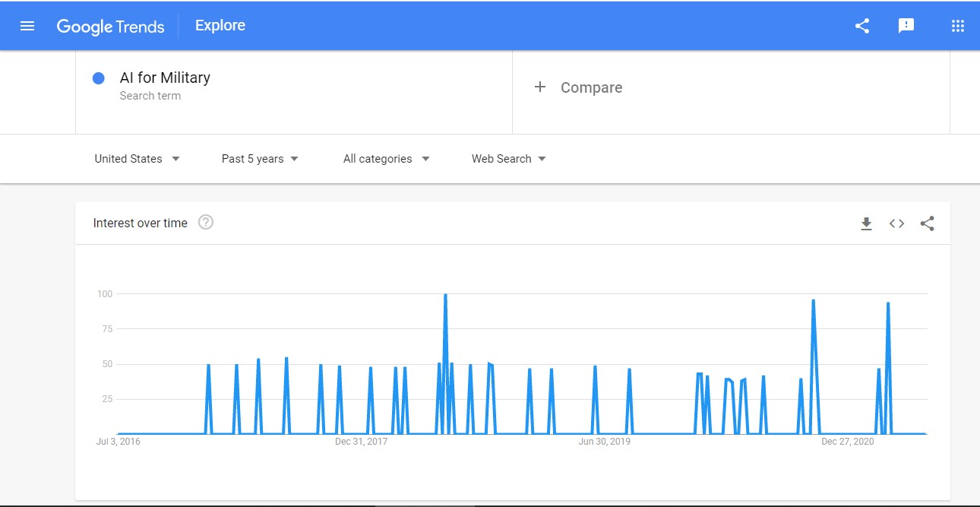
Task: Expand the All categories dropdown
Action: click(386, 159)
